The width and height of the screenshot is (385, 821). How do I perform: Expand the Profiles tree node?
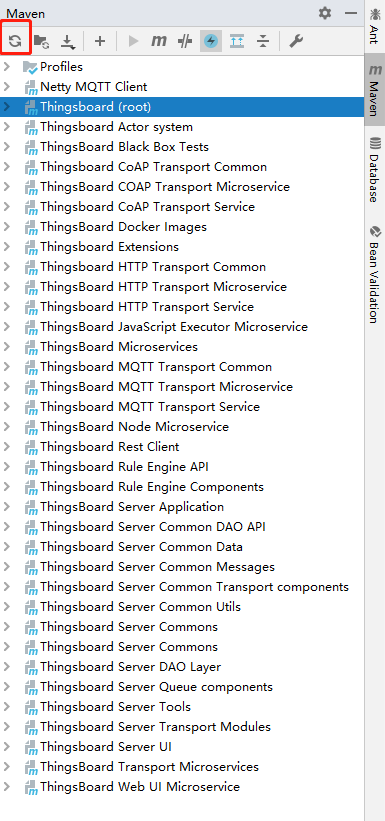pyautogui.click(x=6, y=67)
